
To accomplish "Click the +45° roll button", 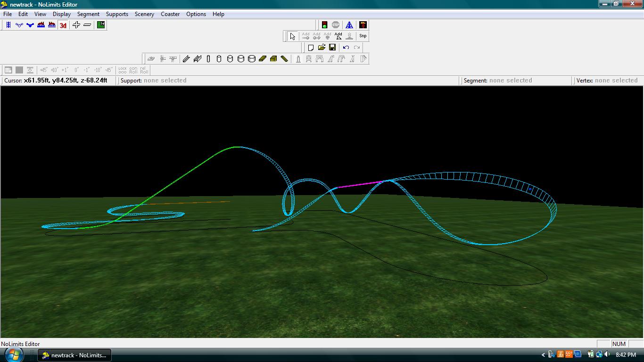I will [43, 70].
